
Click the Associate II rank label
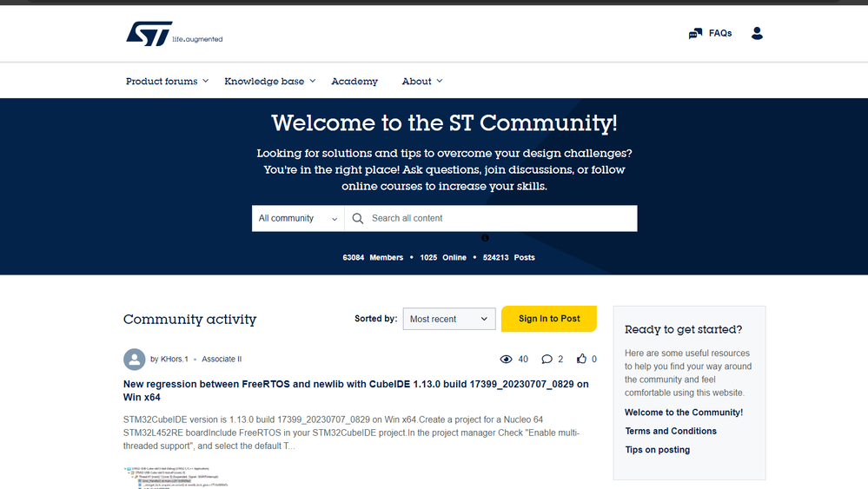click(x=222, y=359)
